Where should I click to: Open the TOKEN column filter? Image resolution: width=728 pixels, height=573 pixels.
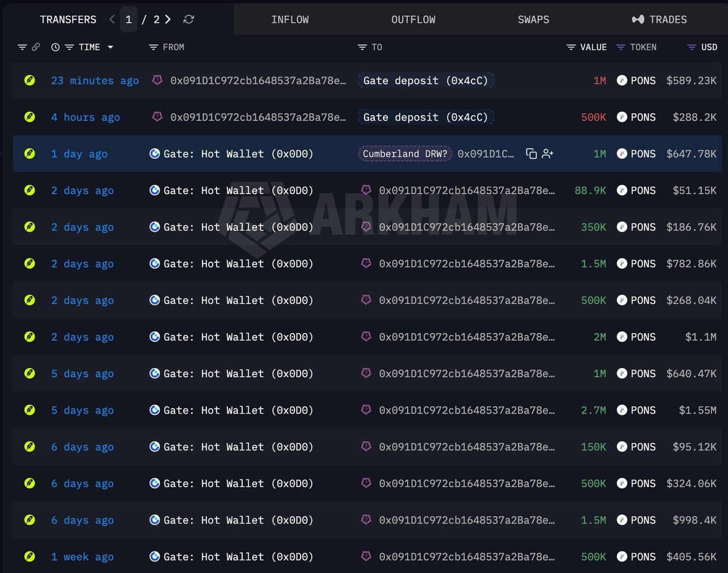[x=621, y=47]
